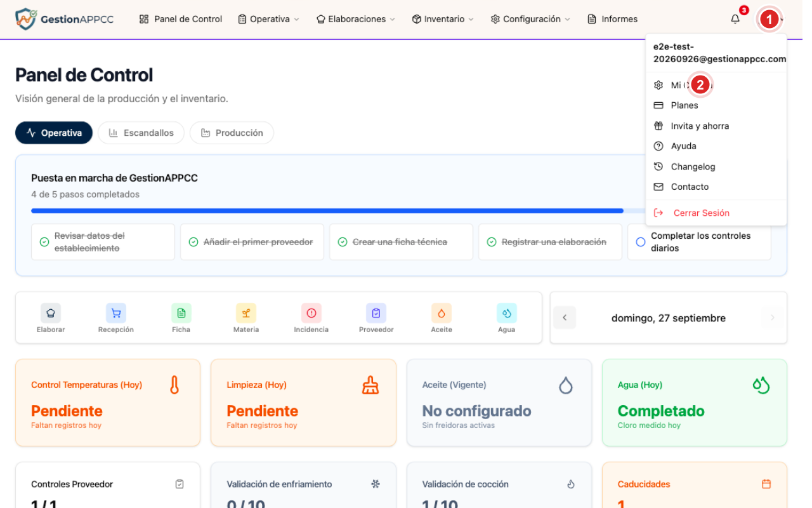Choose Planes from the account menu
The height and width of the screenshot is (508, 812).
pyautogui.click(x=716, y=105)
